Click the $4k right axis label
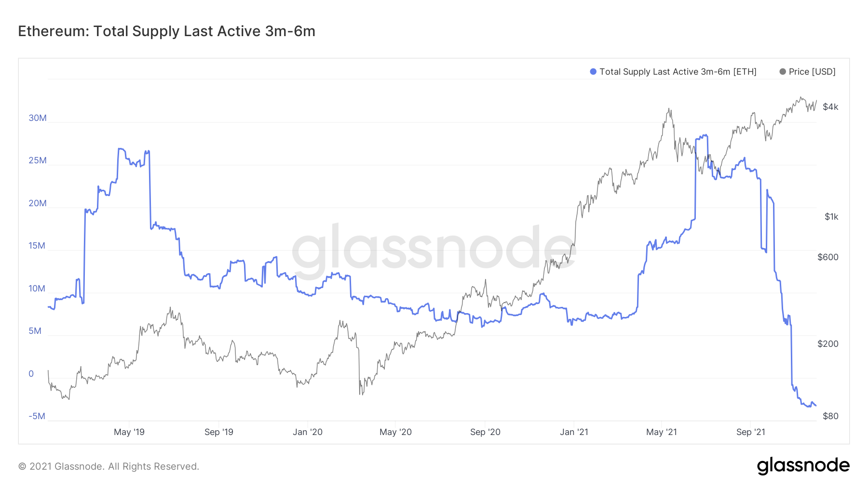This screenshot has height=488, width=868. [830, 107]
